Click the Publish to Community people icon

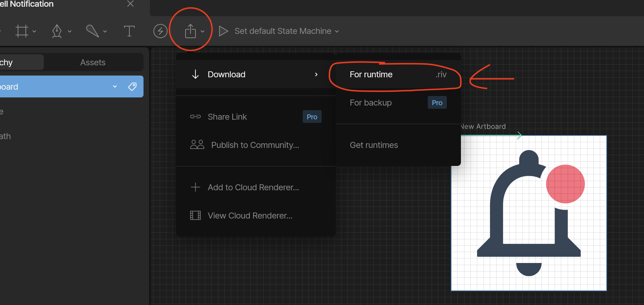tap(197, 144)
